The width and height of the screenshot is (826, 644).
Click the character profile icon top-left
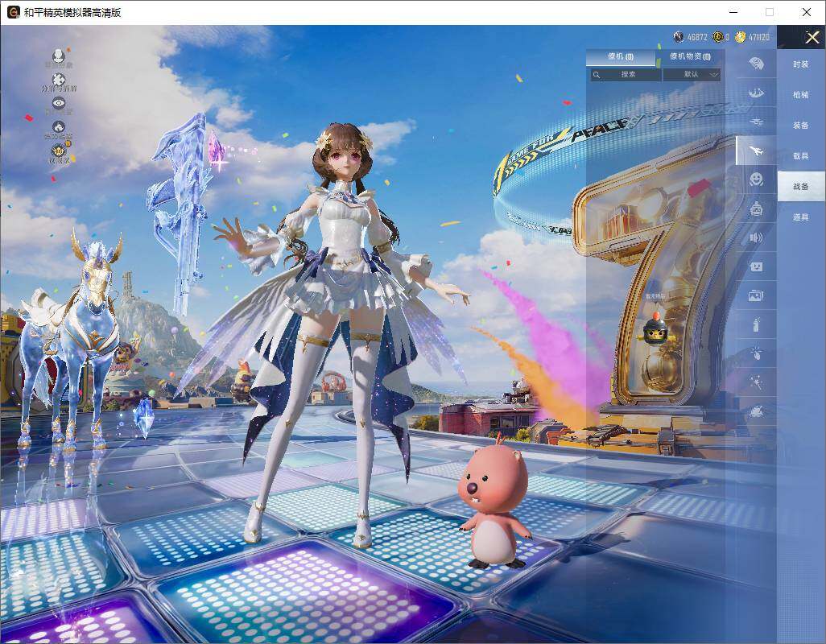point(59,55)
